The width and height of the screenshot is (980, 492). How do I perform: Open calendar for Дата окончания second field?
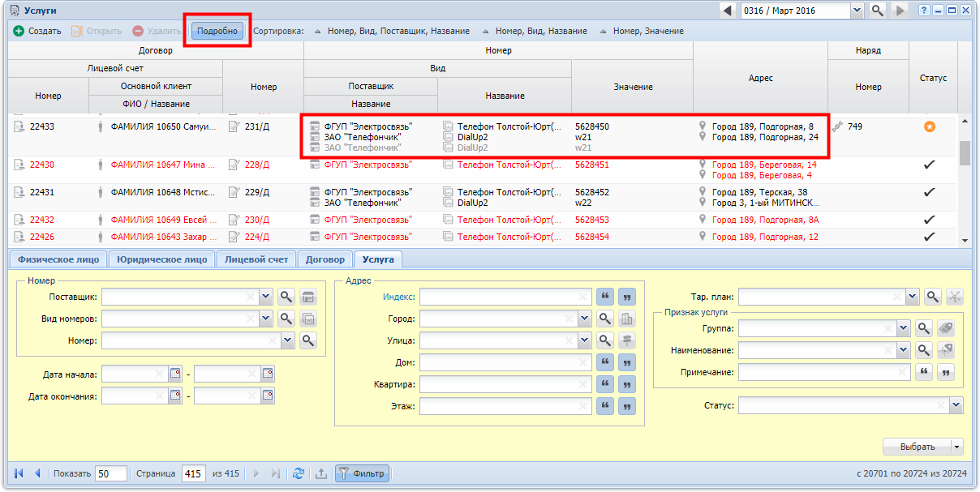pos(268,396)
